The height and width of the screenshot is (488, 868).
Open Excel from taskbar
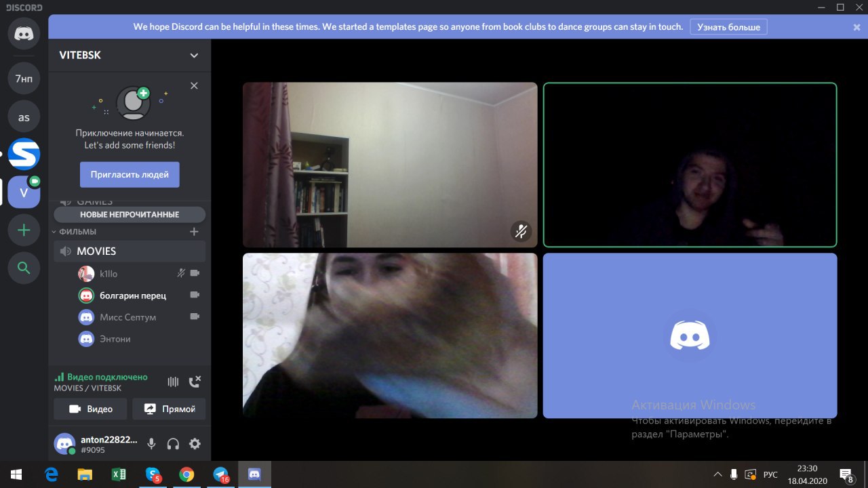[119, 474]
